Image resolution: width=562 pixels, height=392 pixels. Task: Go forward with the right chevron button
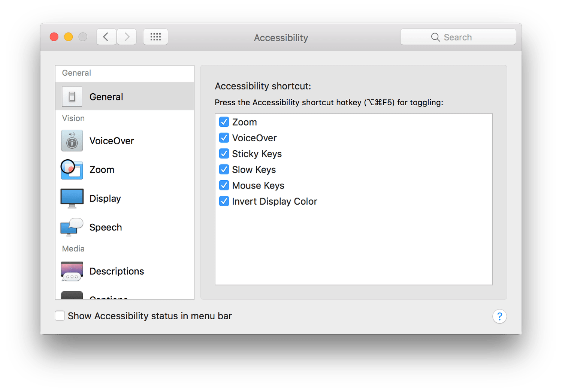coord(127,37)
